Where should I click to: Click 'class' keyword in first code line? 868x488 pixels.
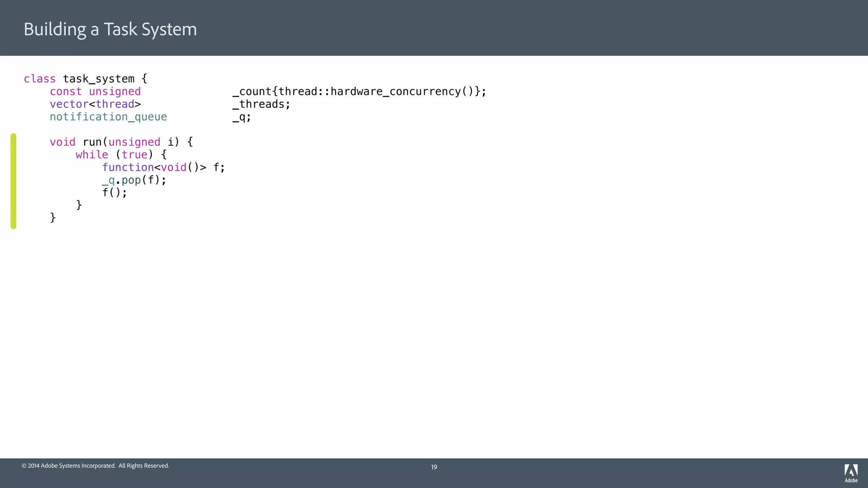point(39,79)
